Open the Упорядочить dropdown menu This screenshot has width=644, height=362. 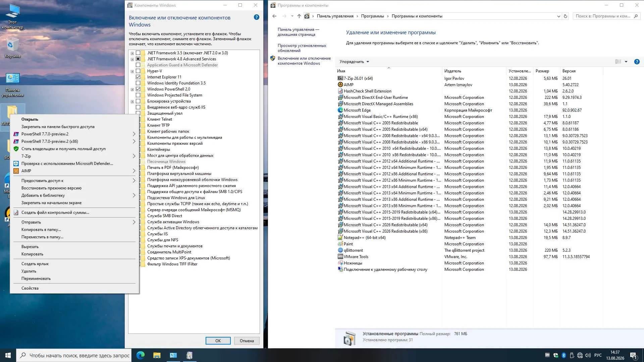354,62
